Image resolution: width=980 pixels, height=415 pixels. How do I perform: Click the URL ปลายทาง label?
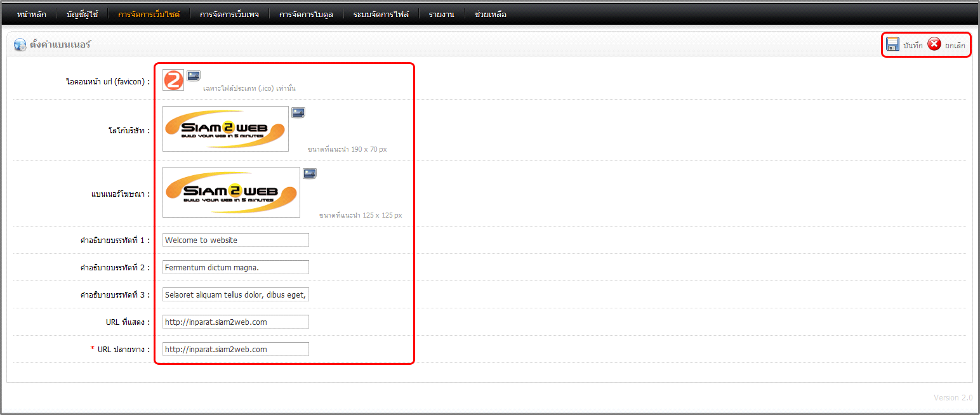pos(124,350)
